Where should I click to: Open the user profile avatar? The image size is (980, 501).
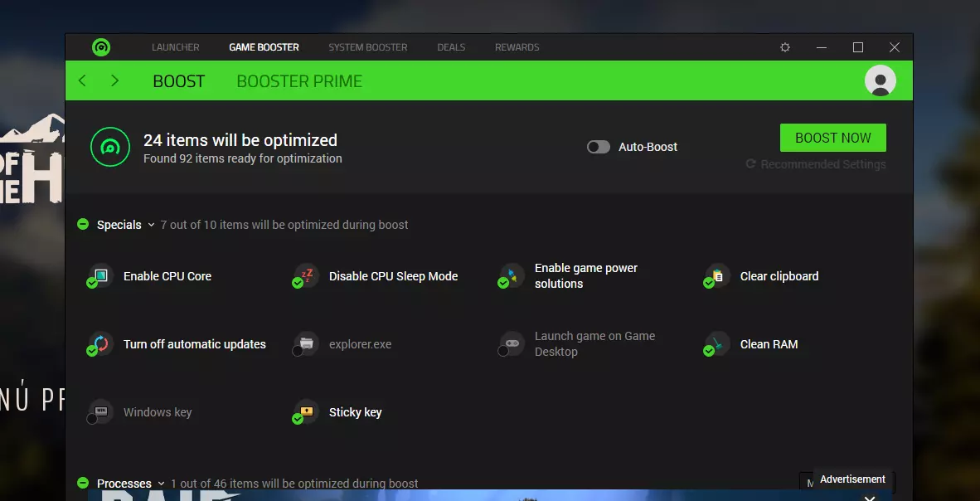pos(880,80)
